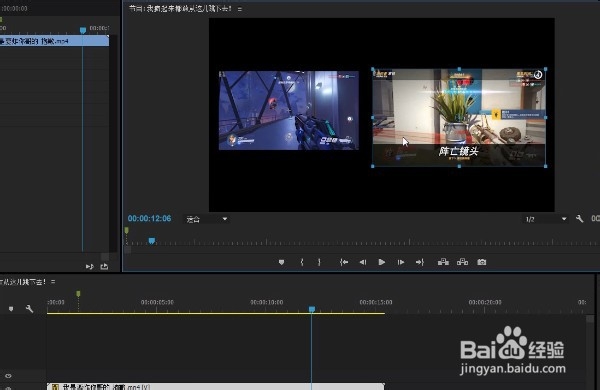Click the 00:00:12:06 timecode field
Image resolution: width=600 pixels, height=390 pixels.
149,219
